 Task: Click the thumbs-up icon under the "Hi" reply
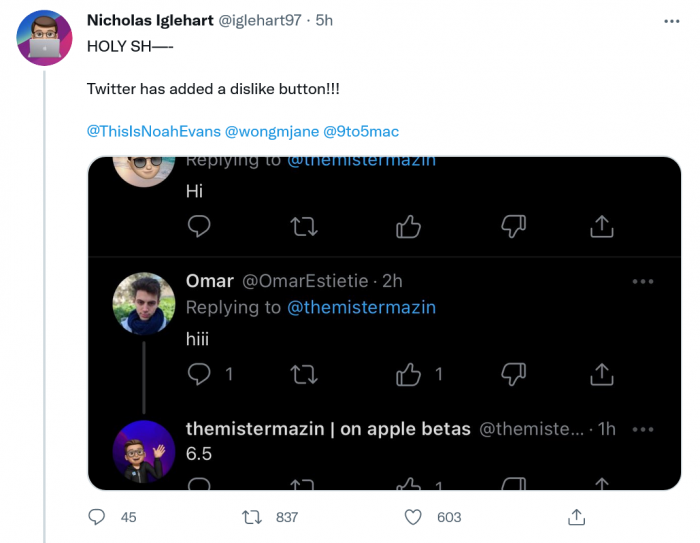(x=408, y=227)
